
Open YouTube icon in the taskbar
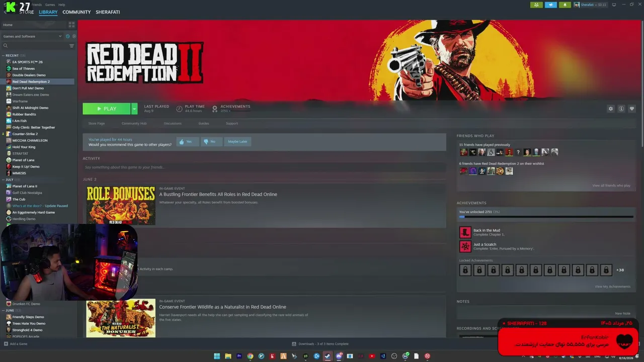(x=372, y=356)
